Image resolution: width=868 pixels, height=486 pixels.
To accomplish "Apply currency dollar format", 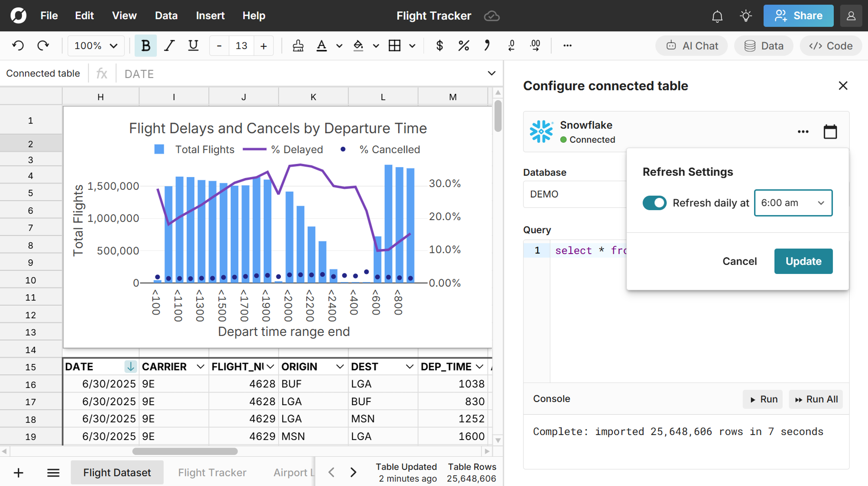I will coord(439,46).
